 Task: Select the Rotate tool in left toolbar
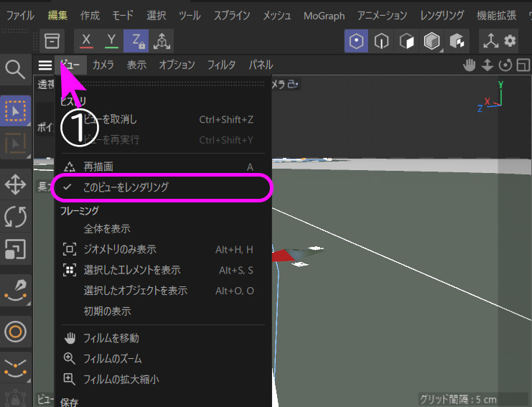[15, 217]
